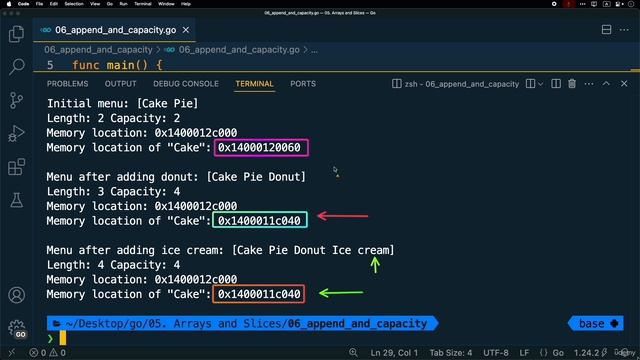Open the View menu
This screenshot has width=640, height=360.
[95, 4]
